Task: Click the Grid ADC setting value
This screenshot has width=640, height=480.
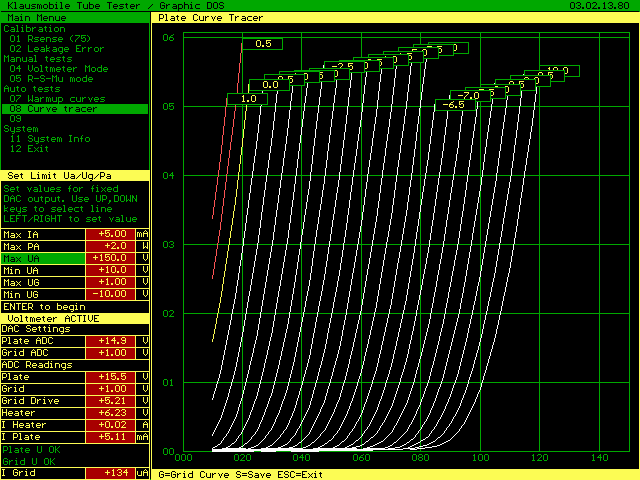Action: coord(111,352)
